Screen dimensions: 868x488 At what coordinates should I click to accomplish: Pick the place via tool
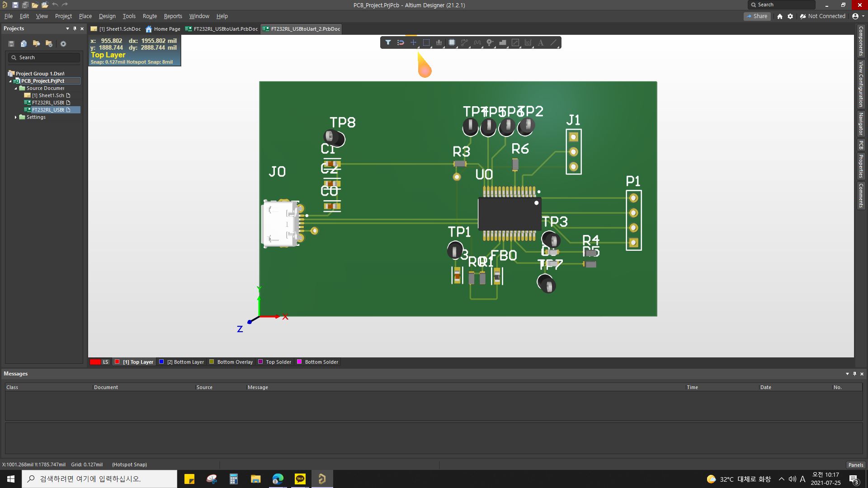pos(490,42)
